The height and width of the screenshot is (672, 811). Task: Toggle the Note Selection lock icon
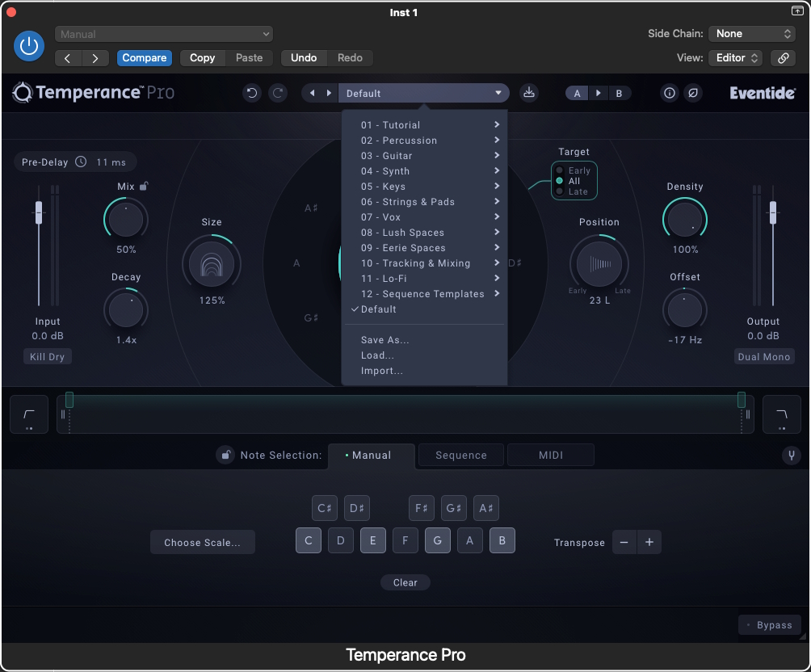[225, 456]
